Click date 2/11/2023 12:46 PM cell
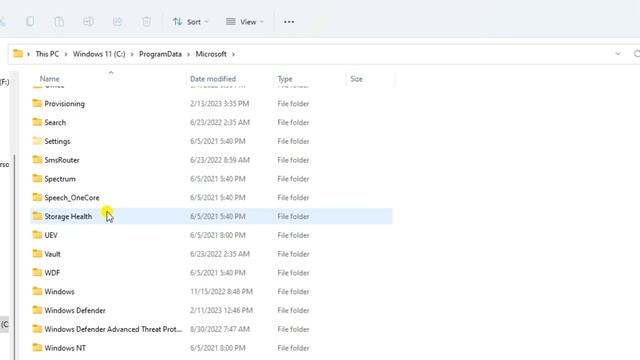Viewport: 640px width, 360px height. pos(221,310)
